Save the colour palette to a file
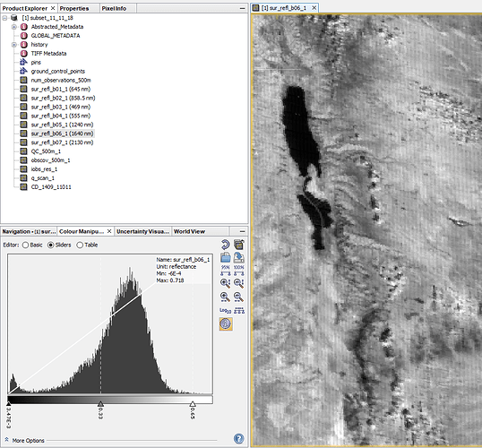Viewport: 482px width, 448px height. tap(239, 258)
